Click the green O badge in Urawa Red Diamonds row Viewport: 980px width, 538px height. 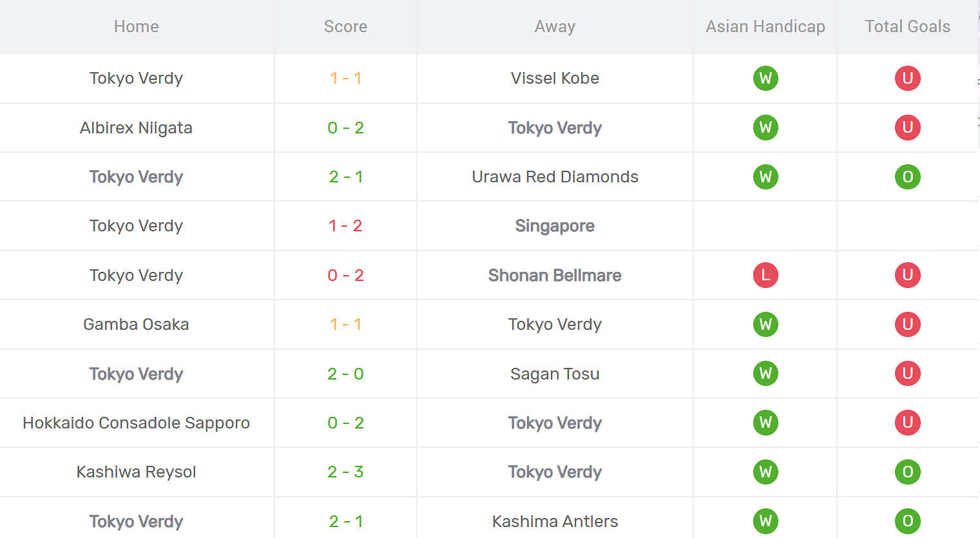[x=907, y=177]
